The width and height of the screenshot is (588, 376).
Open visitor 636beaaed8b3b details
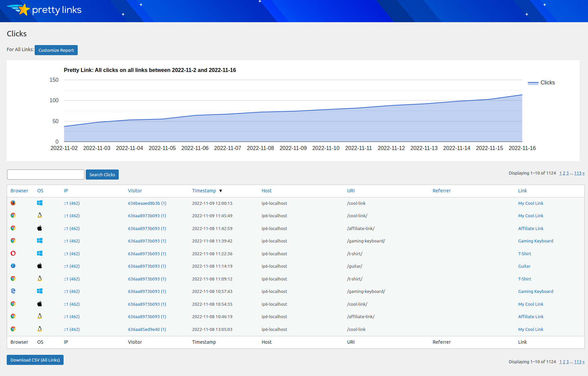(147, 203)
